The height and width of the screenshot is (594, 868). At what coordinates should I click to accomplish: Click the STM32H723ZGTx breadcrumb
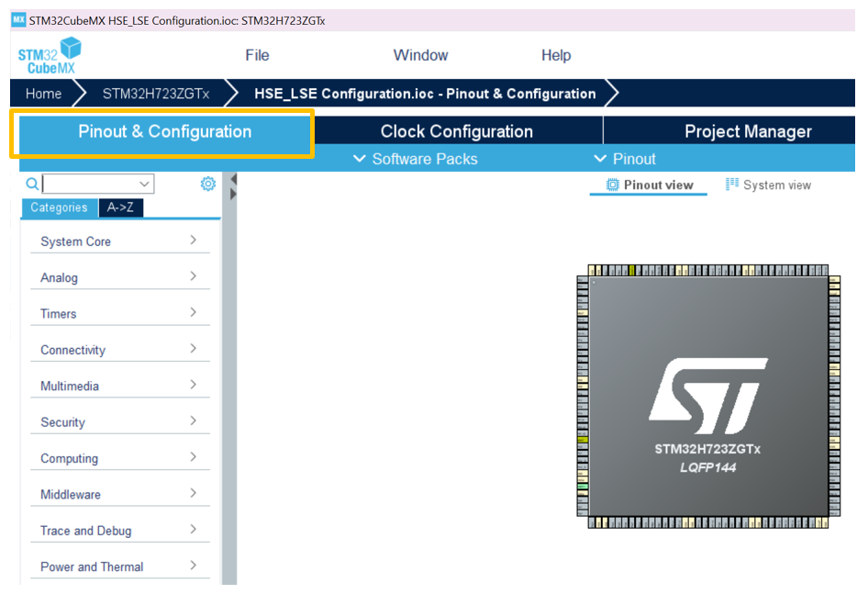pyautogui.click(x=156, y=94)
